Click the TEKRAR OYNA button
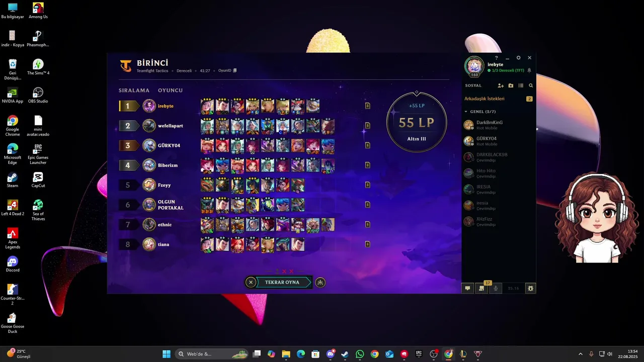644x362 pixels. [284, 282]
